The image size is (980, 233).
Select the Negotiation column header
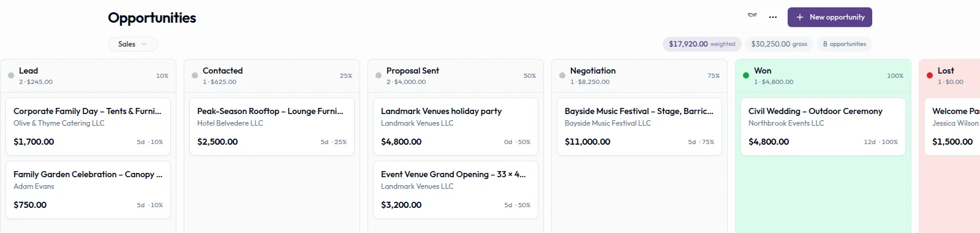pyautogui.click(x=639, y=75)
